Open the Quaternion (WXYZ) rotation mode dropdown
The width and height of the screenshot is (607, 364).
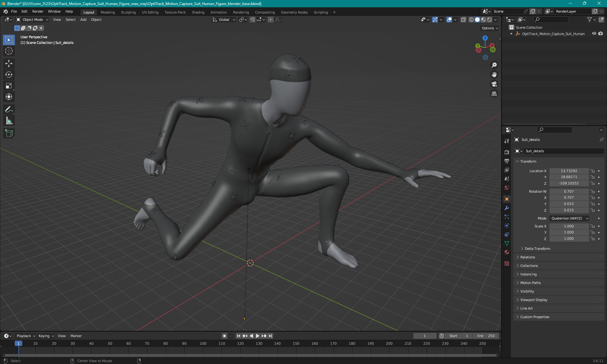click(x=569, y=218)
